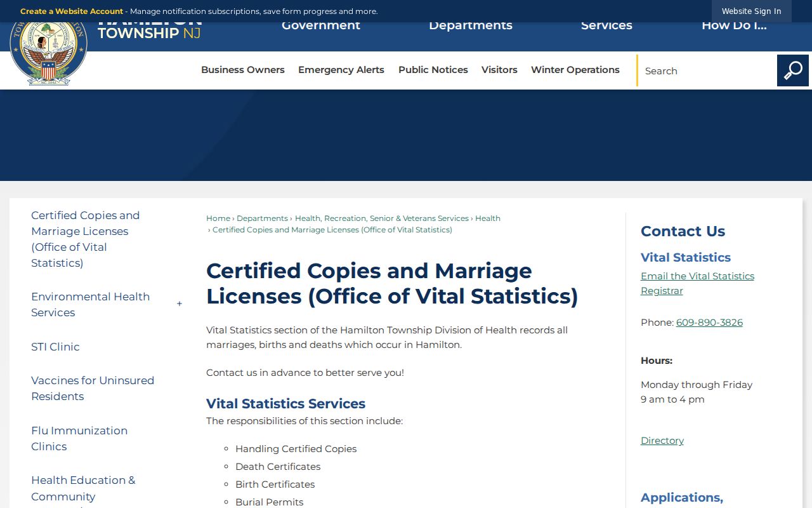The image size is (812, 508).
Task: Click Health, Recreation, Senior & Veterans Services breadcrumb
Action: [382, 218]
